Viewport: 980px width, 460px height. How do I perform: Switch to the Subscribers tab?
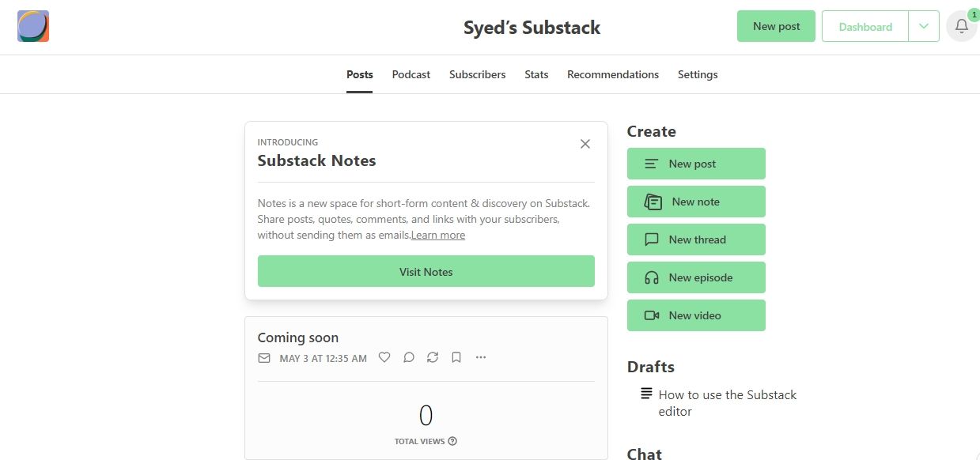(477, 74)
